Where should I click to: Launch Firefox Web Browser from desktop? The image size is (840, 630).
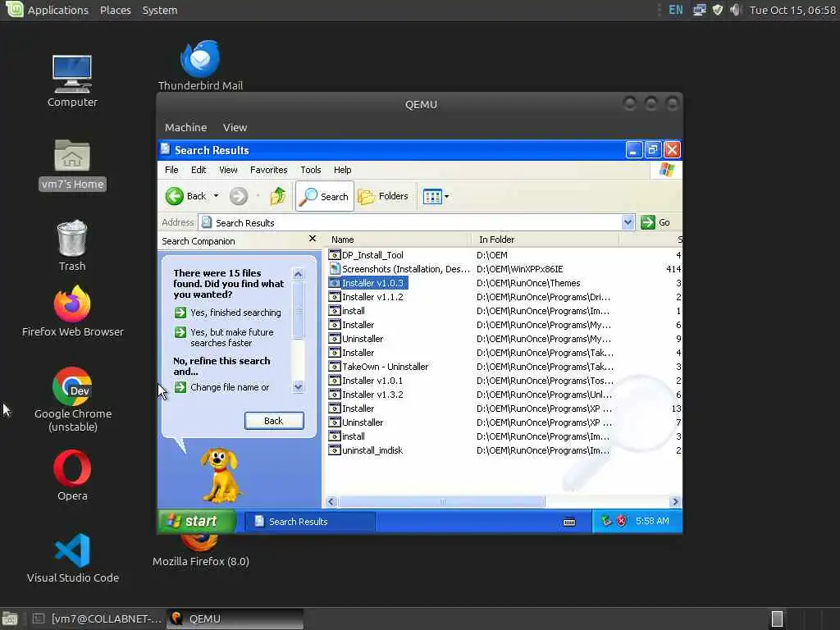pos(72,311)
